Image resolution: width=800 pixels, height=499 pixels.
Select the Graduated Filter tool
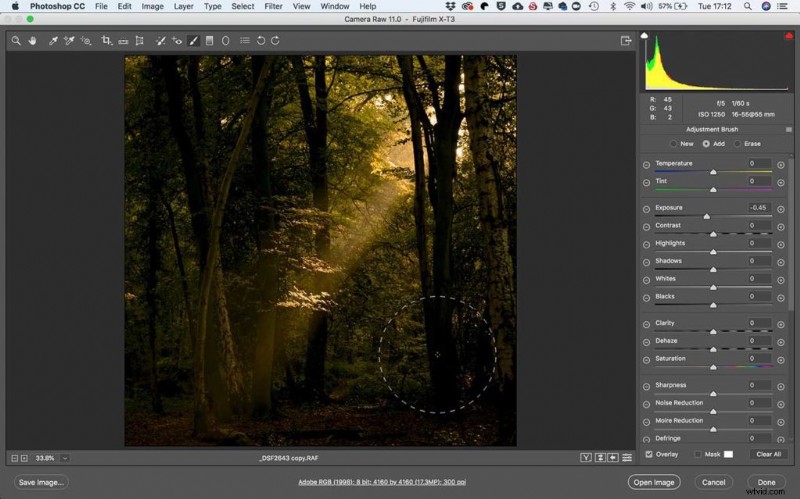209,40
